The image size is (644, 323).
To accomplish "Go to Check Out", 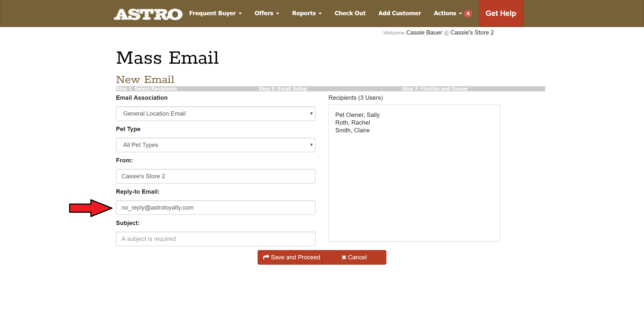I will tap(350, 13).
